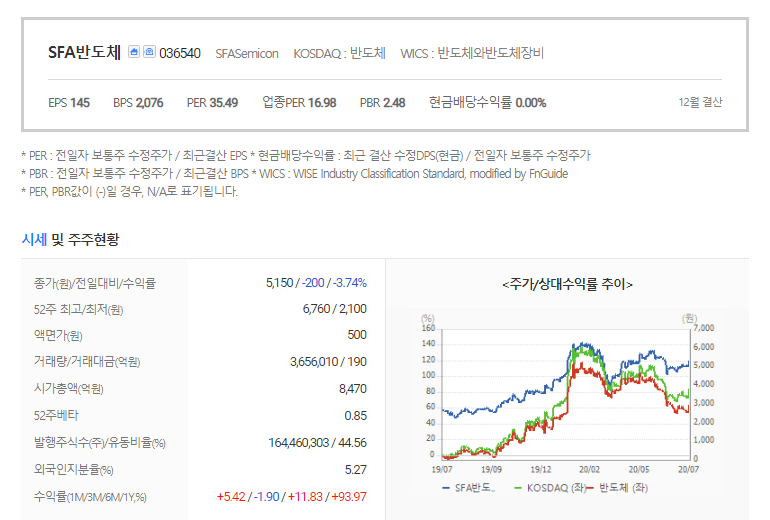The width and height of the screenshot is (770, 520).
Task: Click the <주가/상대수익률 추이> chart title
Action: click(x=567, y=284)
